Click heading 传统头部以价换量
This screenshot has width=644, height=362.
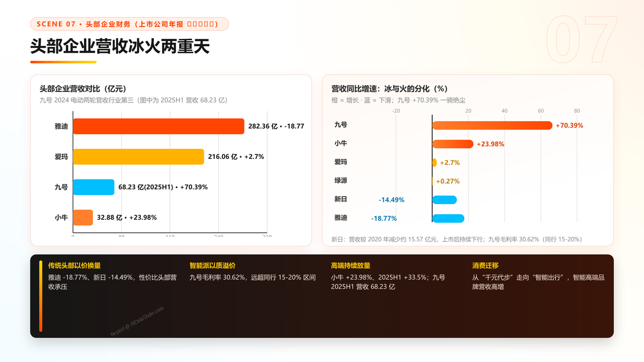74,265
